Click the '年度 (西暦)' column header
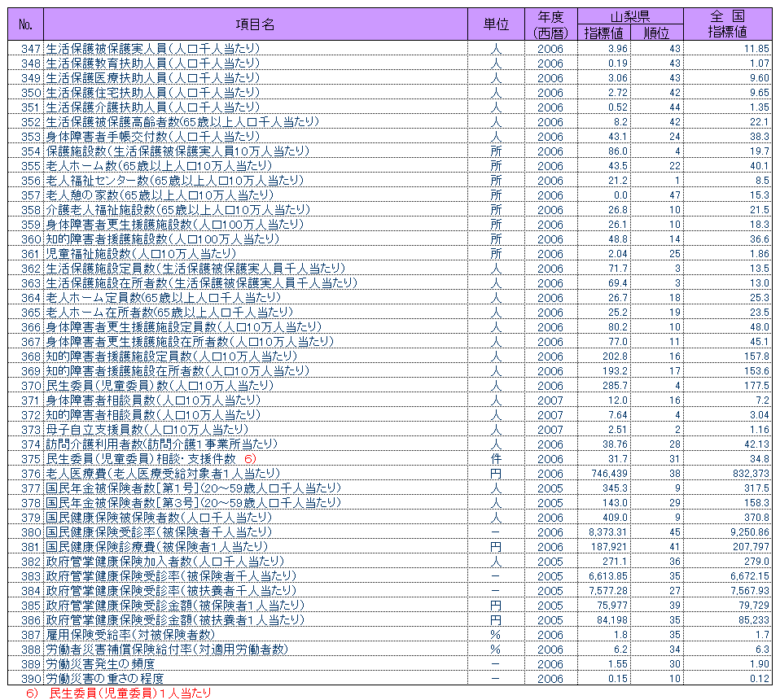Viewport: 780px width, 700px height. coord(550,24)
